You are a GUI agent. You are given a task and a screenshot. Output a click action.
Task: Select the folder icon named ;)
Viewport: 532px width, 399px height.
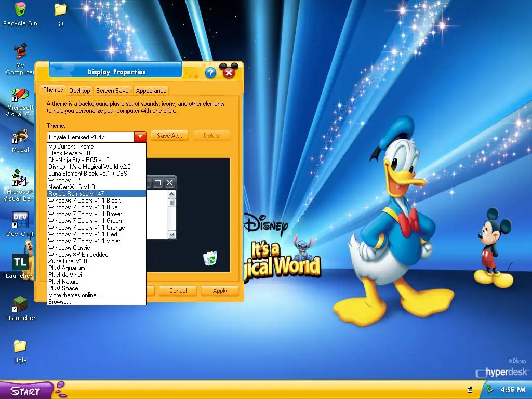(x=60, y=9)
